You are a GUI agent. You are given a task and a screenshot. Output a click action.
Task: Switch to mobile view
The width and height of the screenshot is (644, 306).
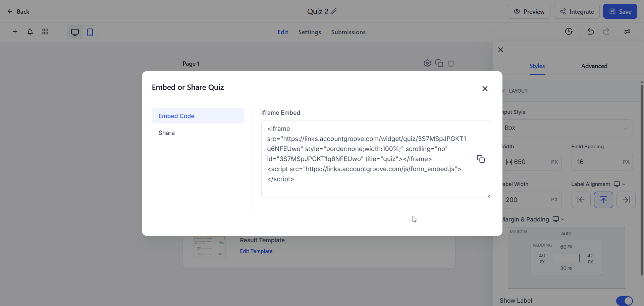90,32
